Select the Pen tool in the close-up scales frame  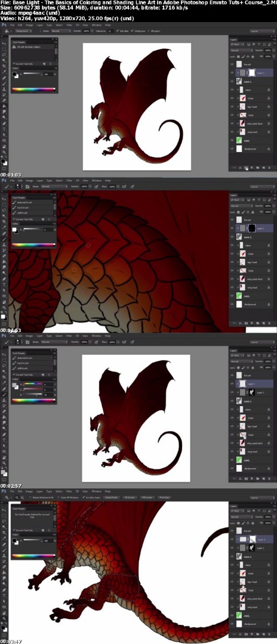4,279
